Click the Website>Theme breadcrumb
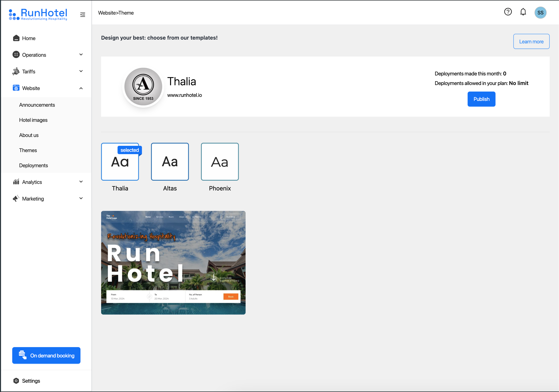 click(116, 13)
